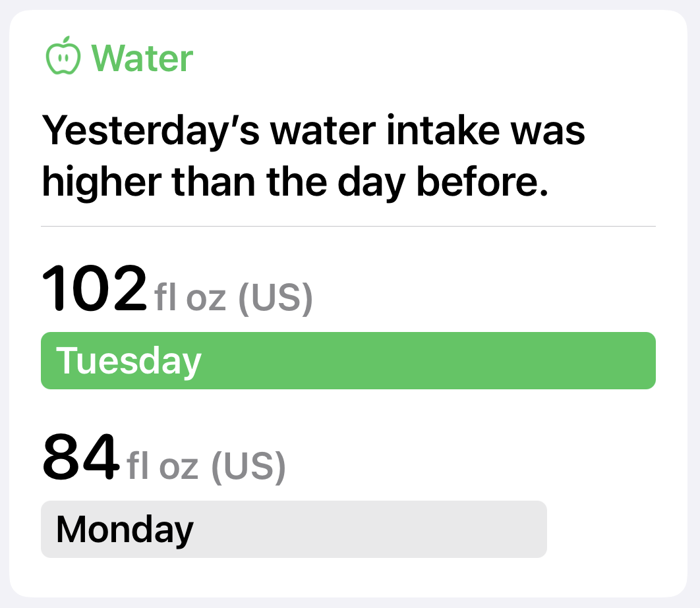This screenshot has width=700, height=608.
Task: Click the divider line below the headline
Action: [348, 226]
